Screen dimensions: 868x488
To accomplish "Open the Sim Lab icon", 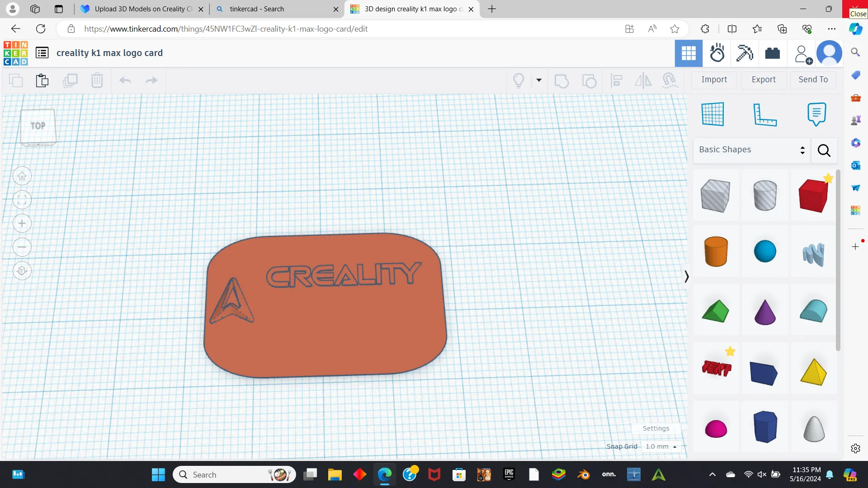I will [717, 53].
